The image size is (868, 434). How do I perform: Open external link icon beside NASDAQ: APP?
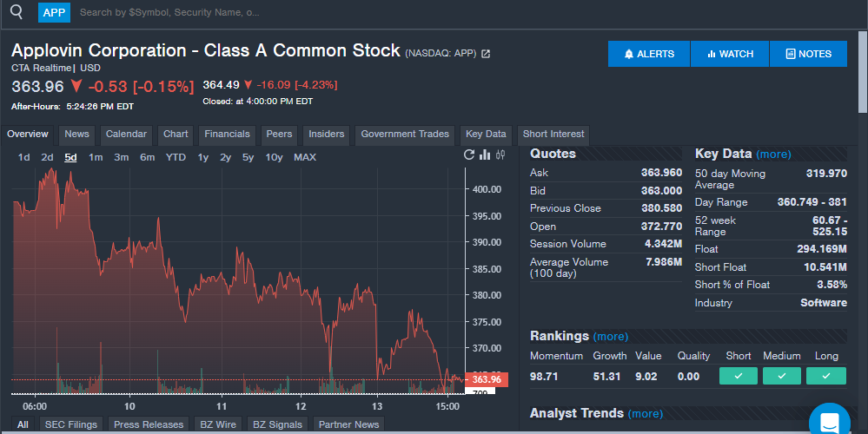coord(486,54)
